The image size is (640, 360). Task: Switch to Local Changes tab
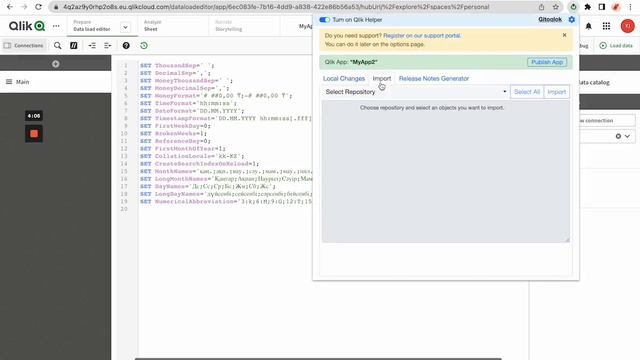click(344, 78)
